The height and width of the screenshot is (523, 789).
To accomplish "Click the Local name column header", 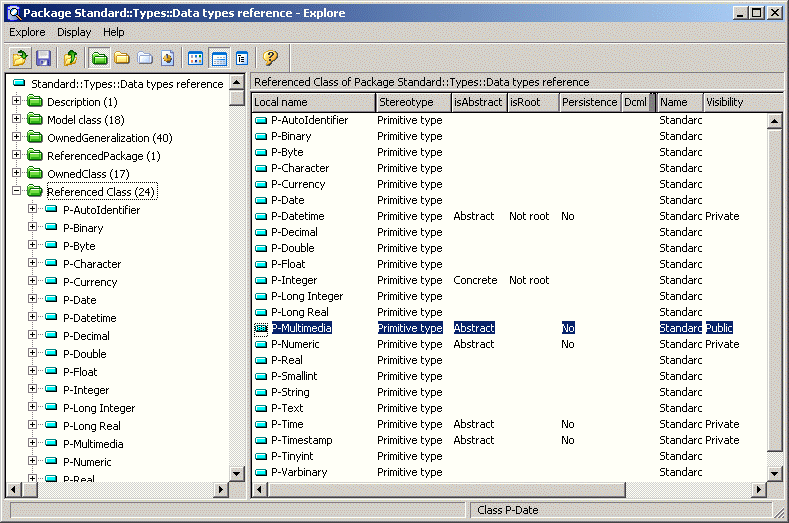I will click(312, 102).
